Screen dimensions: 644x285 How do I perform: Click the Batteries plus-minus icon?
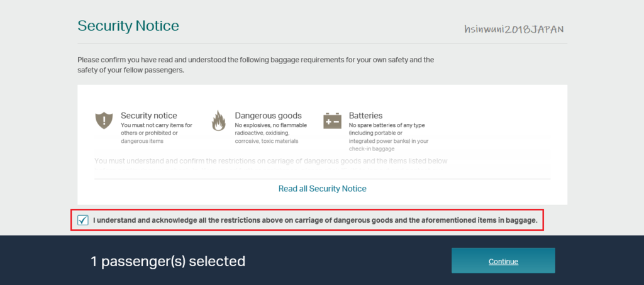click(332, 120)
